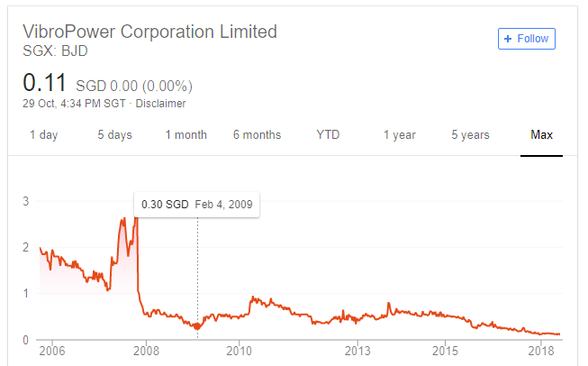Click the VibroPower Corporation Limited title

tap(149, 32)
